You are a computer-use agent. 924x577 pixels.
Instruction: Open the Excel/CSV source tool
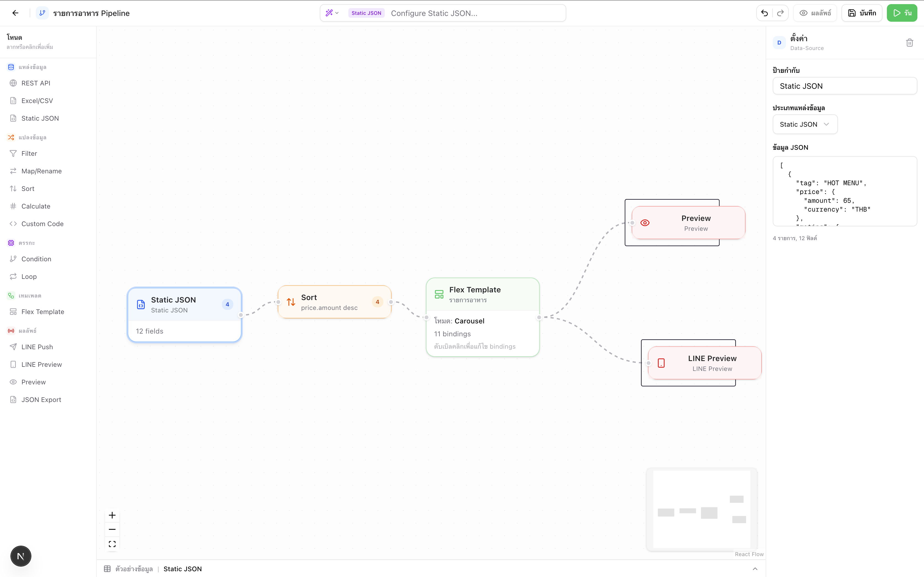[x=37, y=100]
